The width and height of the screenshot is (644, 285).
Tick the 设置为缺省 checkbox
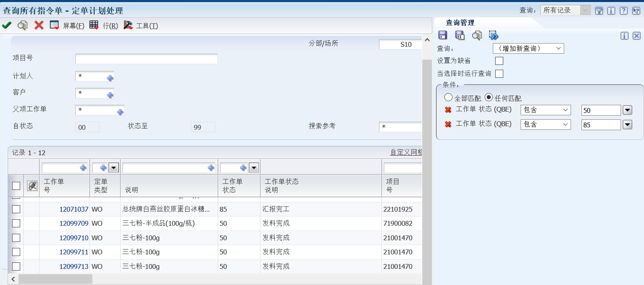[x=499, y=61]
